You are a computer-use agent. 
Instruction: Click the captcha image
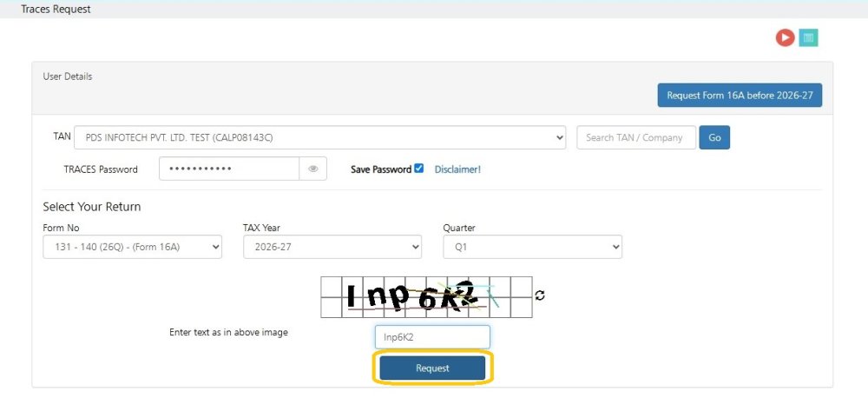point(426,297)
